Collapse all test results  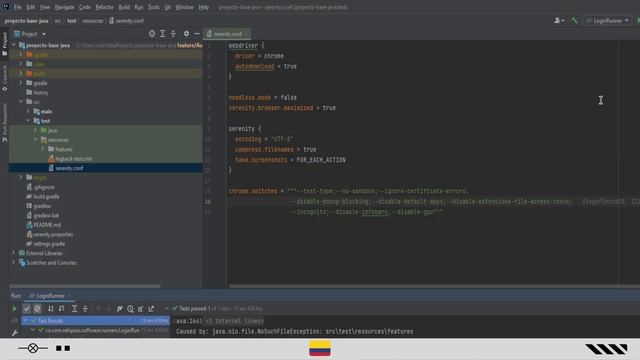[85, 309]
